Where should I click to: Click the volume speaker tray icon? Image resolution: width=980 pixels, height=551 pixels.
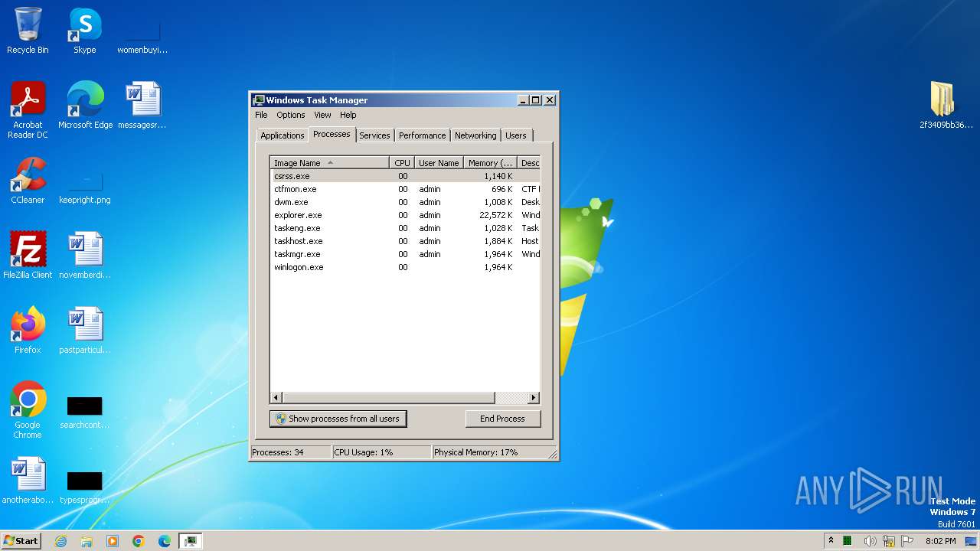point(870,541)
